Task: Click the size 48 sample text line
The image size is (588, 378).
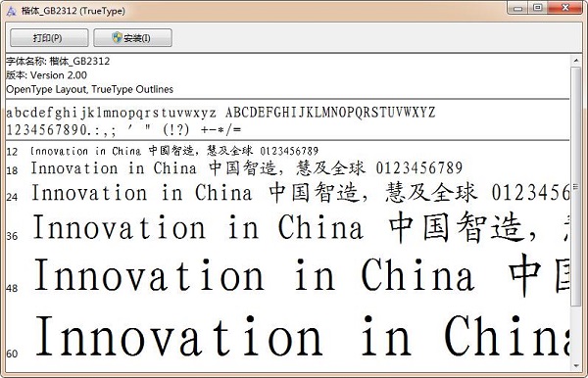Action: click(301, 275)
